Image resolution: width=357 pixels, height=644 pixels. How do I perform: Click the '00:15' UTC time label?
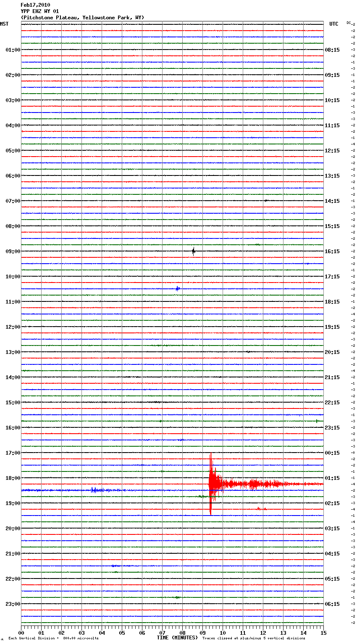[x=332, y=453]
